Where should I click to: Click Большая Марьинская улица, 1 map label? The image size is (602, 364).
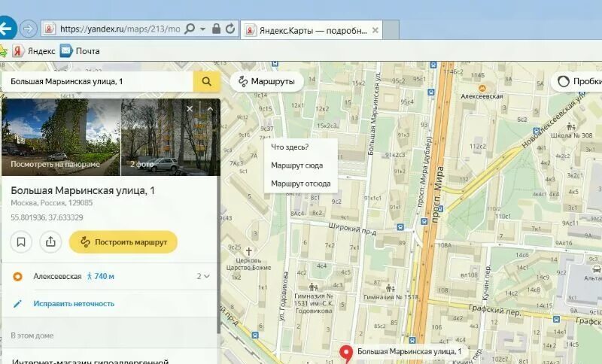(x=409, y=351)
